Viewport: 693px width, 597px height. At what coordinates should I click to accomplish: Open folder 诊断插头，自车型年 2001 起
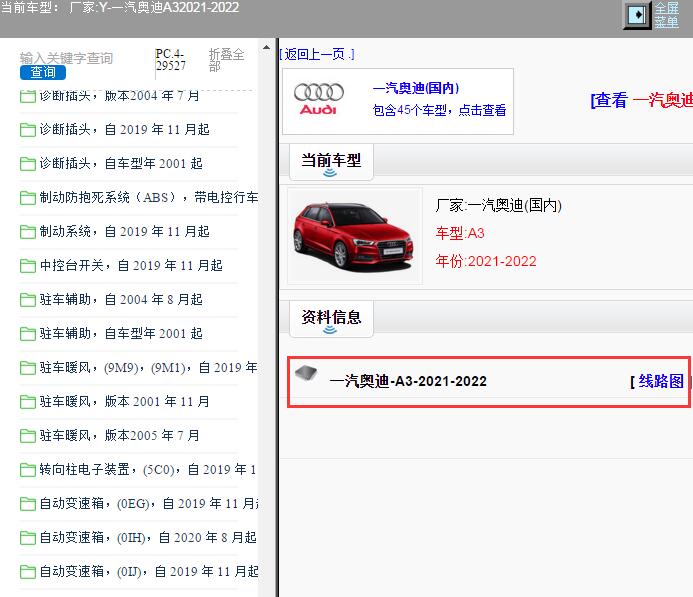[x=121, y=164]
